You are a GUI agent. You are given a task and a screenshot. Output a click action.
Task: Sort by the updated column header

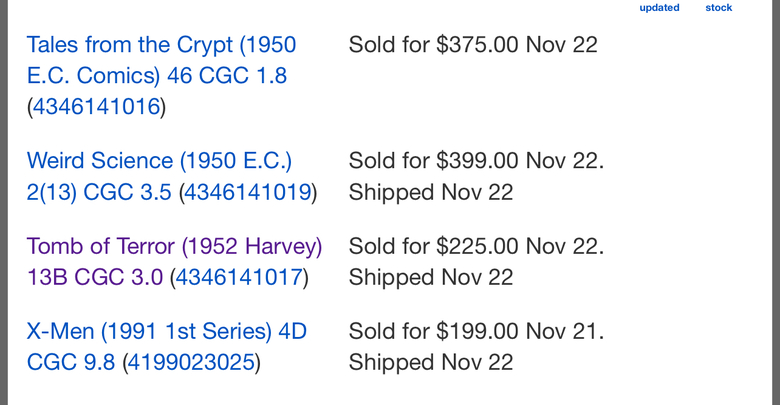pos(659,7)
